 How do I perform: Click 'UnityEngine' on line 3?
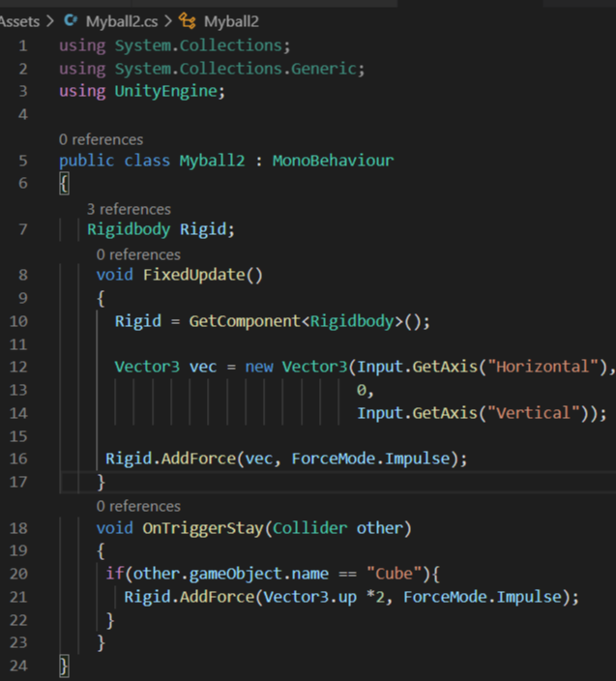click(x=165, y=91)
